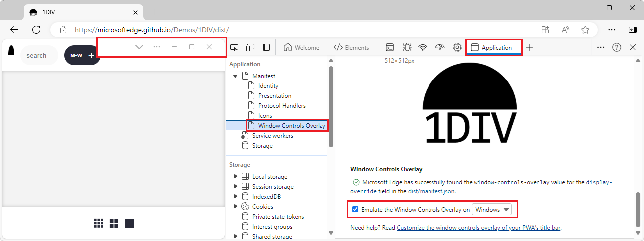The height and width of the screenshot is (241, 644).
Task: Click the 1DIV app logo in page
Action: point(11,51)
